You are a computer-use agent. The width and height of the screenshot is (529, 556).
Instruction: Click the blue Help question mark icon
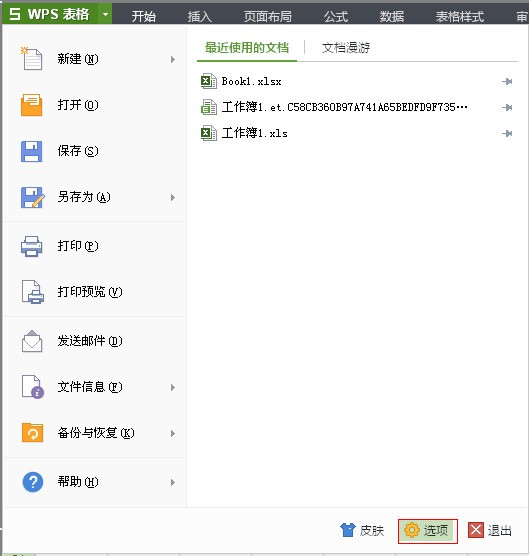tap(33, 482)
